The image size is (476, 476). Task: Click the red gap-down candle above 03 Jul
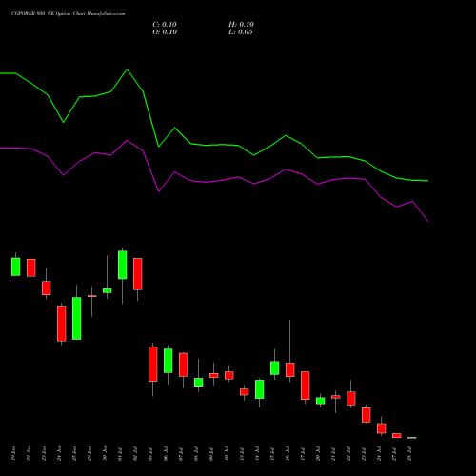tap(153, 364)
